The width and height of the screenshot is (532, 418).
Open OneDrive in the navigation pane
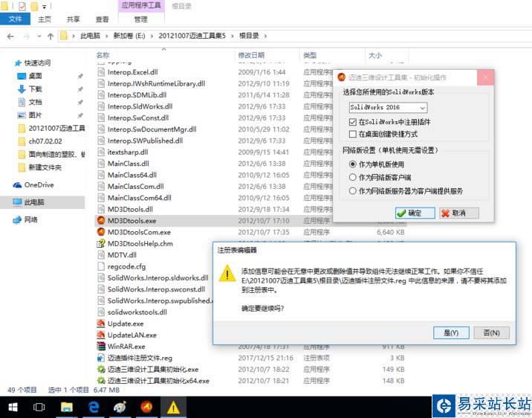(39, 184)
